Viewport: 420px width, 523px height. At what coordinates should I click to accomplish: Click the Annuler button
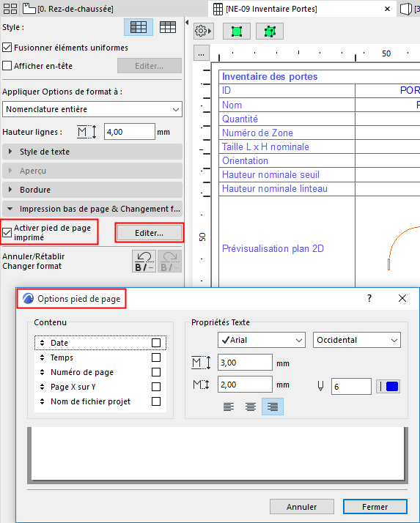pos(302,507)
